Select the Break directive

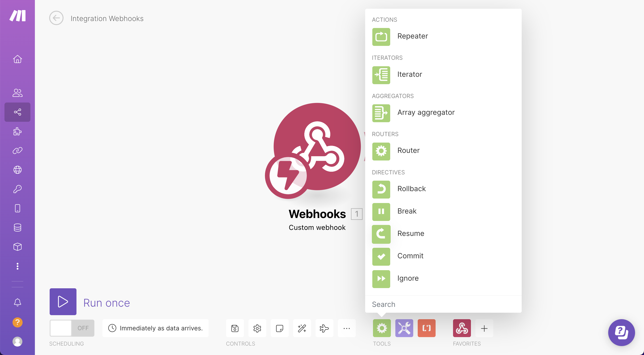pos(407,211)
